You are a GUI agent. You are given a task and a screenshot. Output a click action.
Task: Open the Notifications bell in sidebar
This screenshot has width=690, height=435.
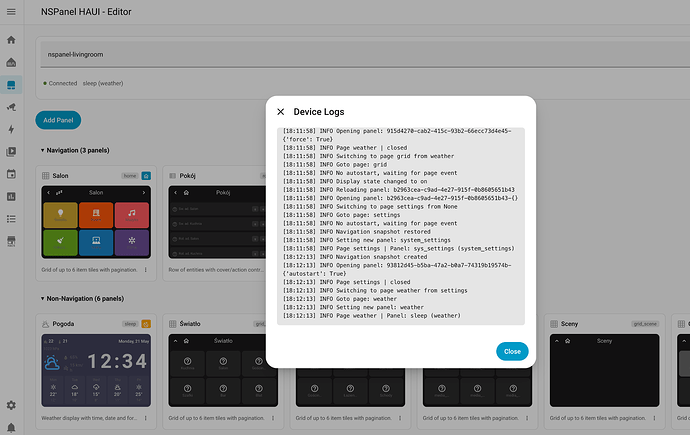pyautogui.click(x=11, y=428)
